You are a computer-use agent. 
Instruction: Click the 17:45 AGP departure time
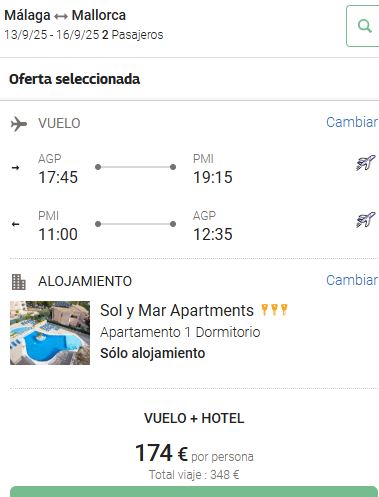(x=58, y=177)
